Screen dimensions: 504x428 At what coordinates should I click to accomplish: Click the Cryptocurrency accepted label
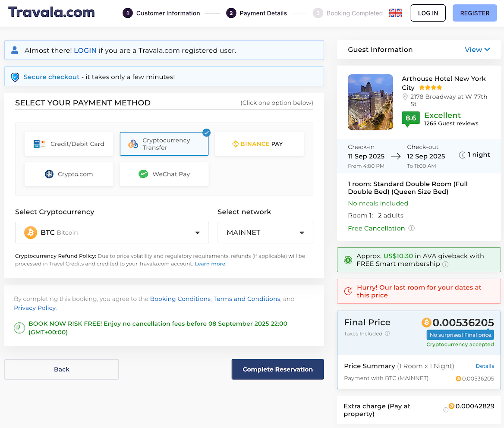[460, 344]
